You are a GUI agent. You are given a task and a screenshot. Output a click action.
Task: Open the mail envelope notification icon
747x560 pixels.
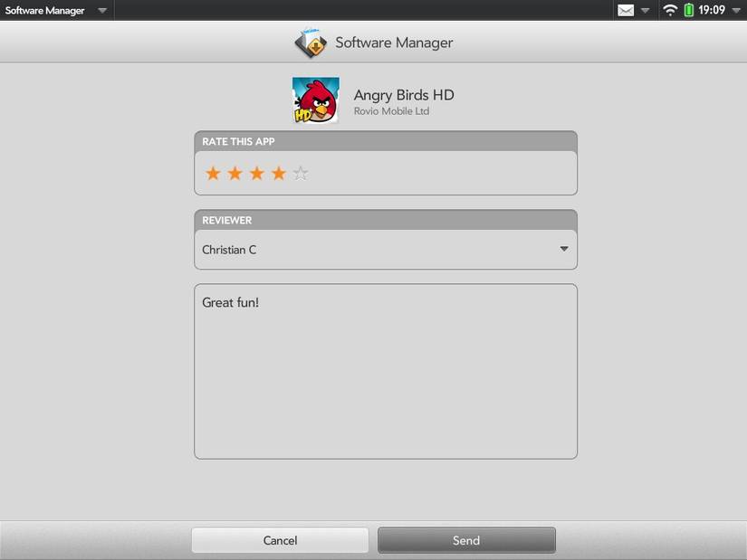[x=626, y=10]
